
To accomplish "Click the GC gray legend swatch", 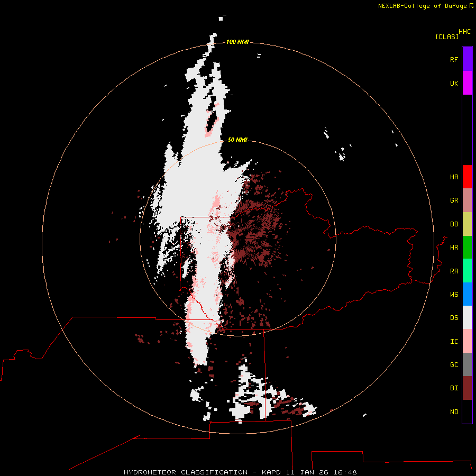I will pos(467,364).
